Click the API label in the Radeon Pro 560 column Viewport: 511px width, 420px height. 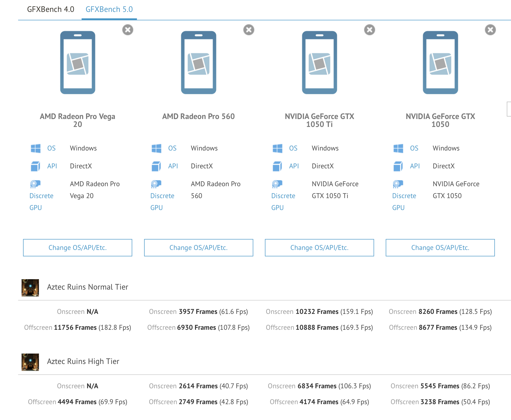click(x=173, y=166)
